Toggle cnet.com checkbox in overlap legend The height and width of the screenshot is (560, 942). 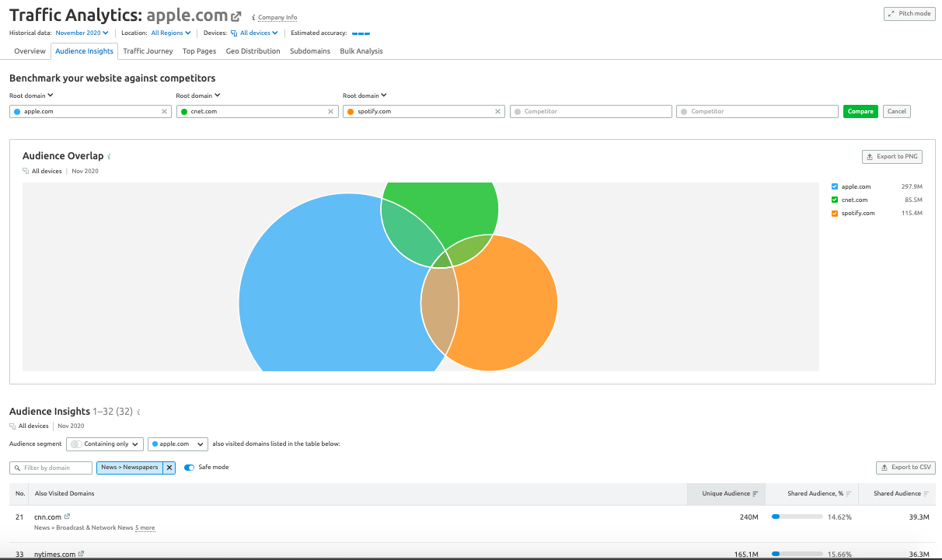click(835, 200)
